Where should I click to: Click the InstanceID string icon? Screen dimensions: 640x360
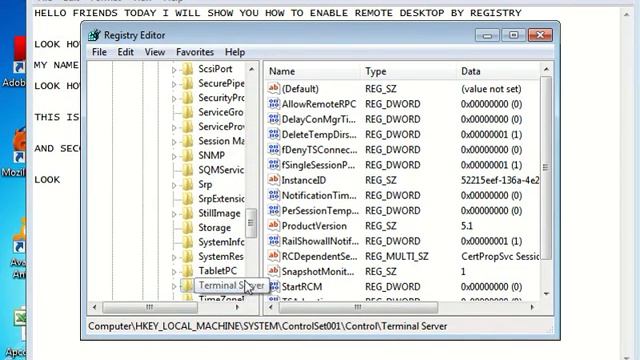pyautogui.click(x=273, y=180)
